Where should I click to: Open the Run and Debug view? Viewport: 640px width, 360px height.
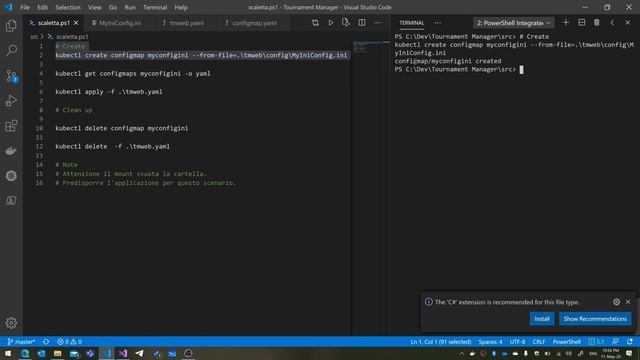point(11,101)
